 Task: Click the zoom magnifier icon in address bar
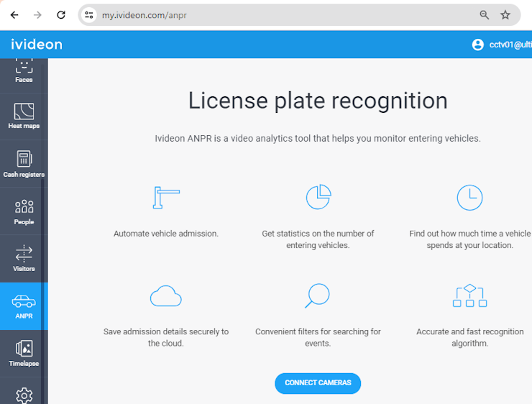484,15
